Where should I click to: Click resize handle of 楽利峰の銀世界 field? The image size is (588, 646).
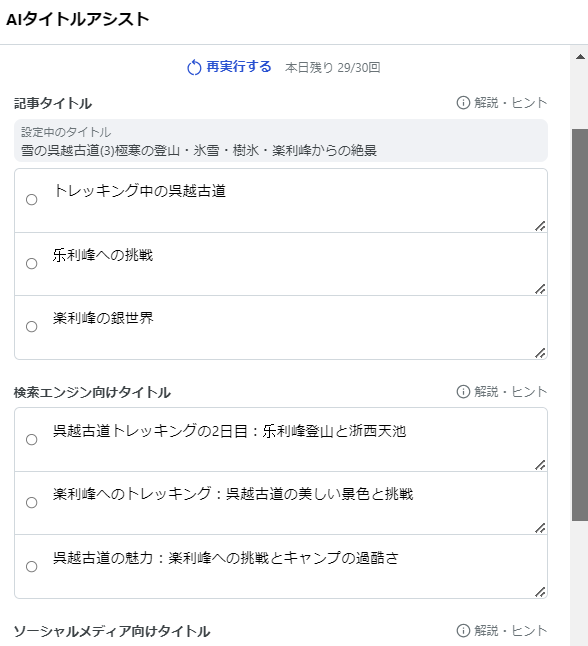pyautogui.click(x=540, y=353)
